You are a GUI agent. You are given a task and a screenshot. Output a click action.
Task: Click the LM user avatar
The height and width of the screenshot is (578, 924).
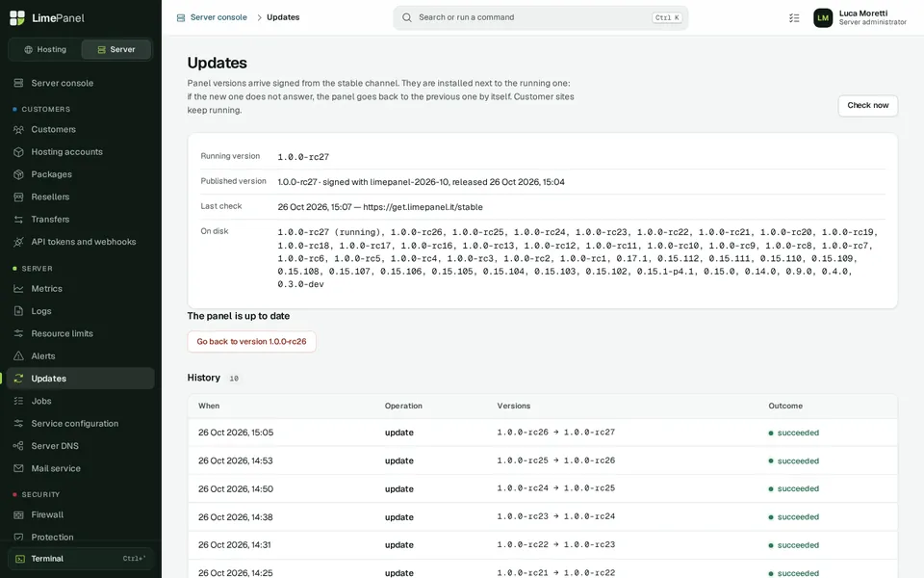pyautogui.click(x=823, y=17)
